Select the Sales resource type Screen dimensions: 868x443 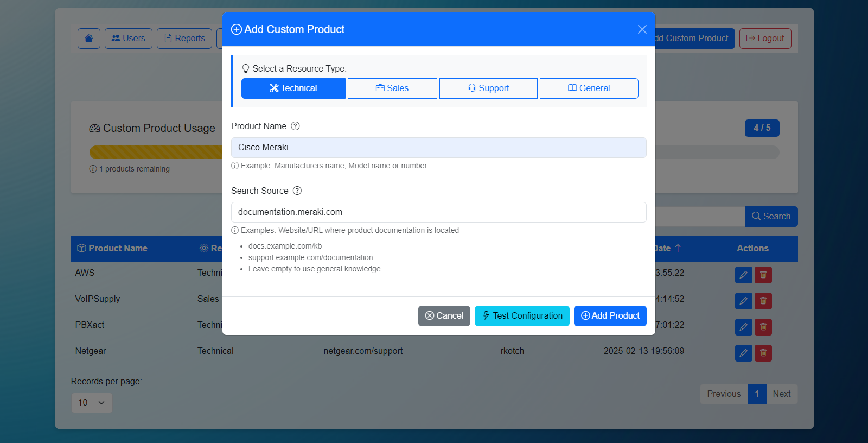[392, 88]
